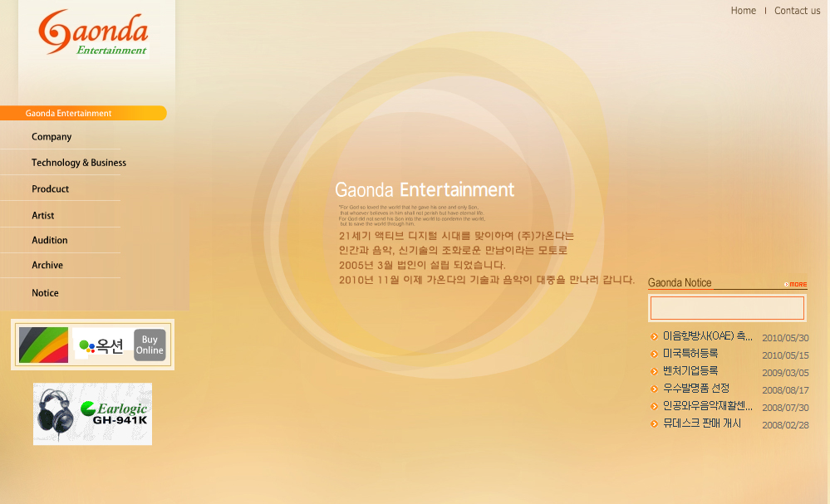Image resolution: width=830 pixels, height=504 pixels.
Task: Open the Artist menu item
Action: tap(43, 215)
